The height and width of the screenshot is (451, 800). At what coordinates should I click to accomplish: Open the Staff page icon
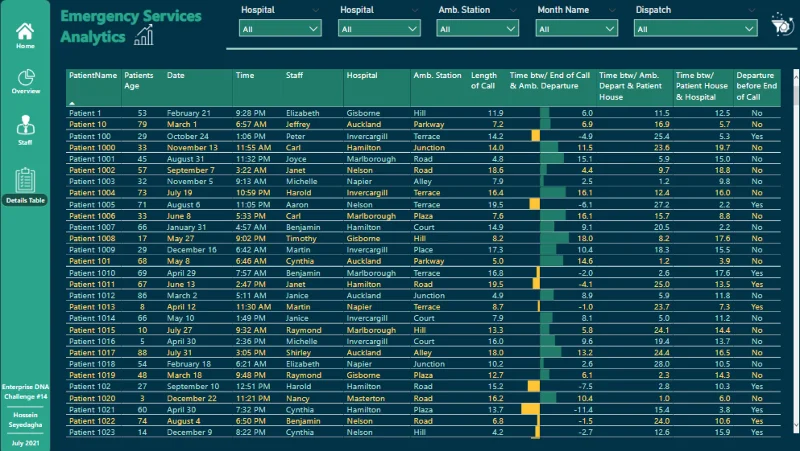click(x=25, y=125)
